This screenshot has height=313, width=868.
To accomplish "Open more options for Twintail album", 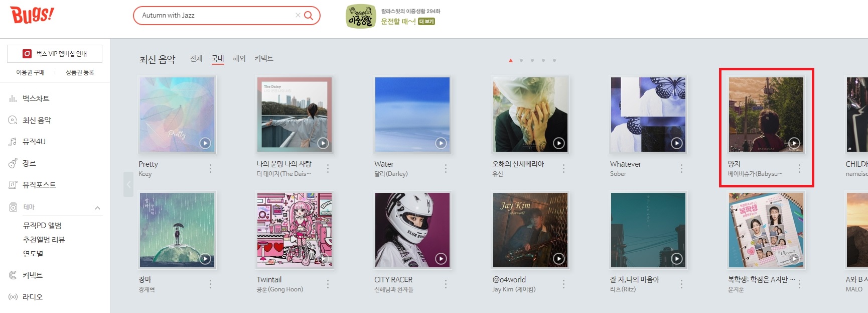I will [328, 284].
